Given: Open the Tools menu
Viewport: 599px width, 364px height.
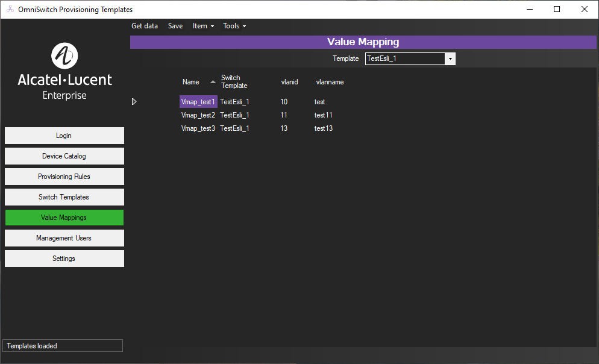Looking at the screenshot, I should (234, 26).
